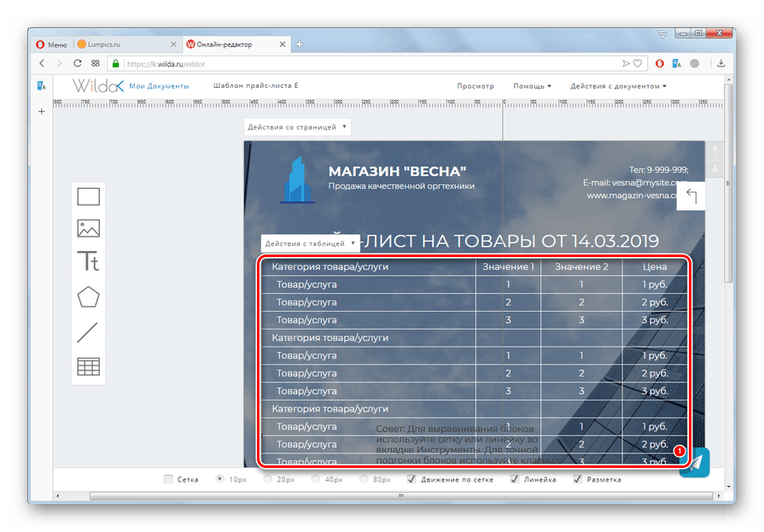The image size is (764, 532).
Task: Click the Тел: 9-999-999 contact text
Action: tap(658, 170)
